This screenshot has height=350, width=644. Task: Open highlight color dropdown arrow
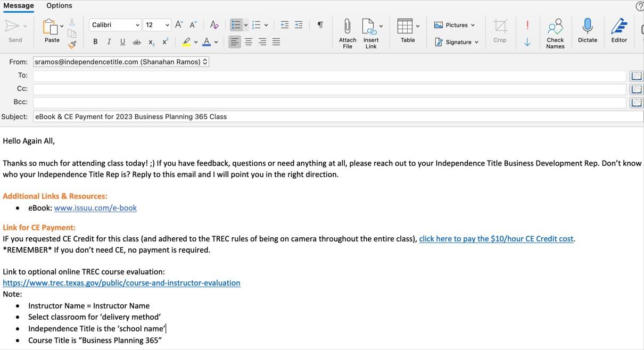click(x=196, y=42)
